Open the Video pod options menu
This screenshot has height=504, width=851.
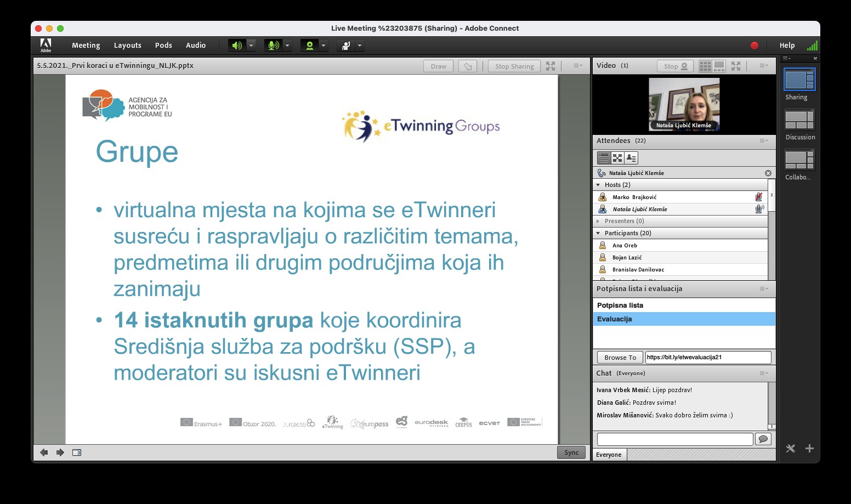pyautogui.click(x=764, y=66)
